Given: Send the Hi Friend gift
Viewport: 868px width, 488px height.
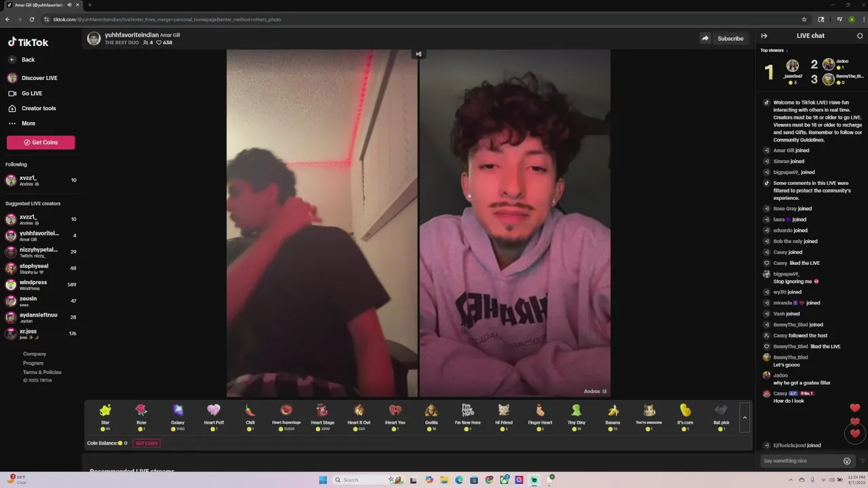Looking at the screenshot, I should tap(504, 416).
